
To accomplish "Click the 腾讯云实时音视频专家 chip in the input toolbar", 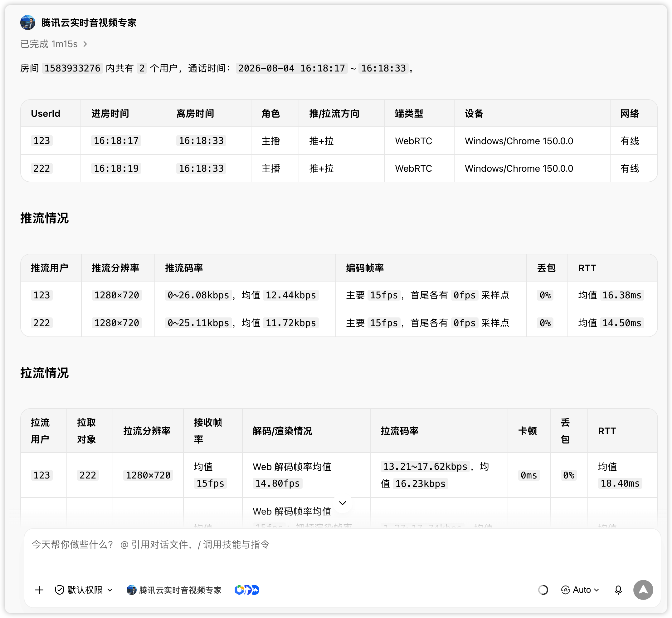I will tap(174, 590).
